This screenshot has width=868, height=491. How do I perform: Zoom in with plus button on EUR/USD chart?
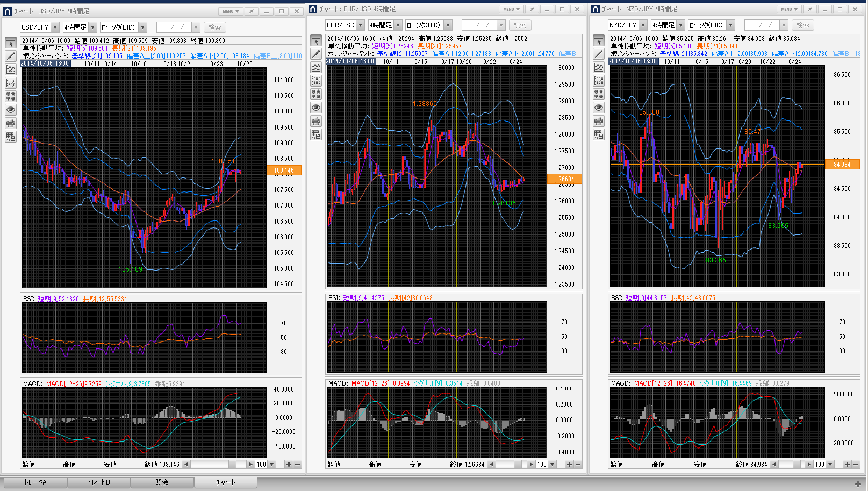coord(569,464)
